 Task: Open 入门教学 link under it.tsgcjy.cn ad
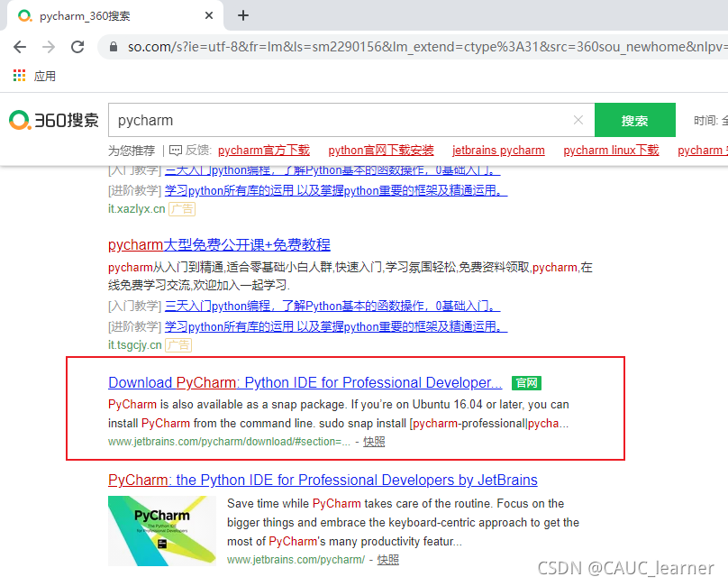332,306
